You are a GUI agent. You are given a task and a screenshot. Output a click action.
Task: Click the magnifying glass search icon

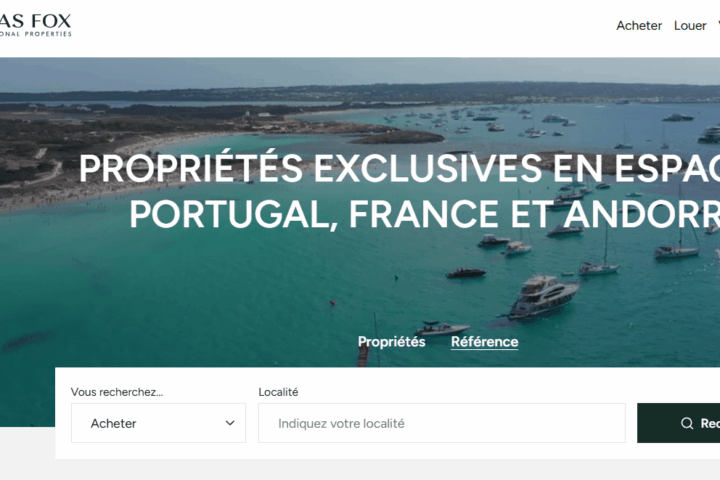coord(687,423)
